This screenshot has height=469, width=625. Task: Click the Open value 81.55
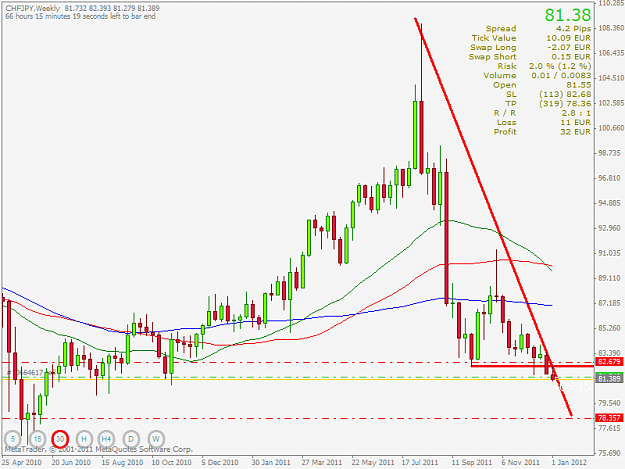[579, 85]
